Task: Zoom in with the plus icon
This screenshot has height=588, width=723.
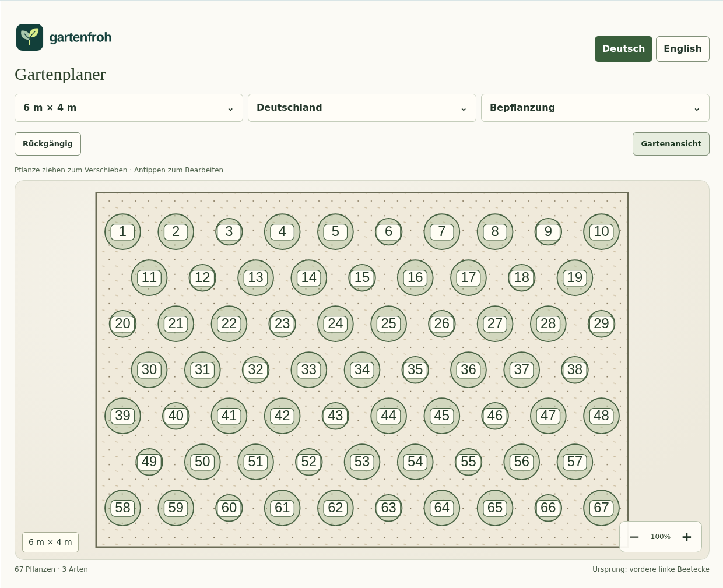Action: coord(687,537)
